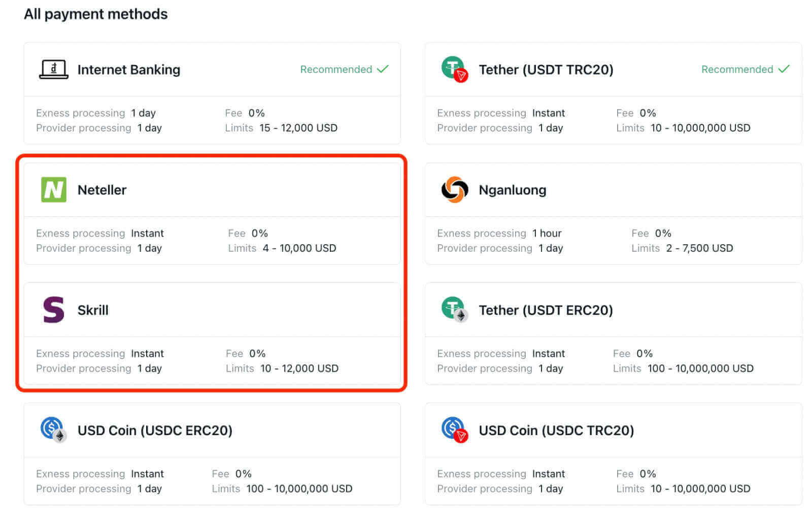Expand the Skrill payment method card

(212, 310)
